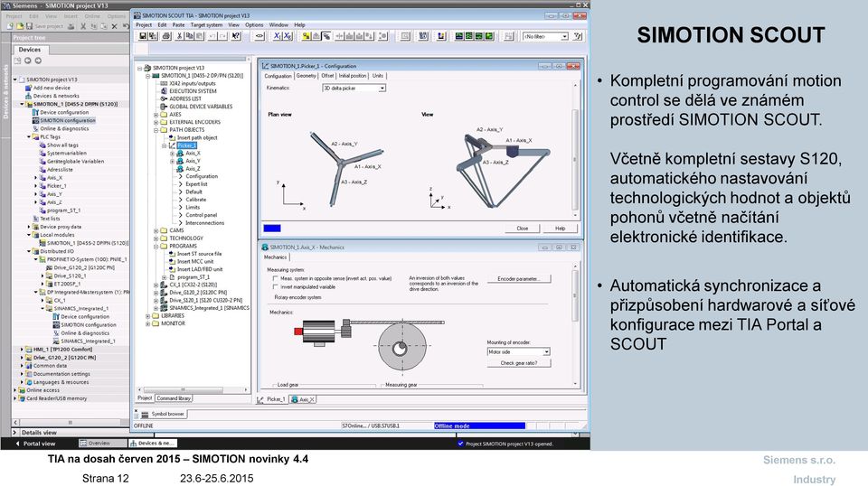Expand Axis_X node under Picker_1
Viewport: 868px width, 486px height.
coord(172,154)
